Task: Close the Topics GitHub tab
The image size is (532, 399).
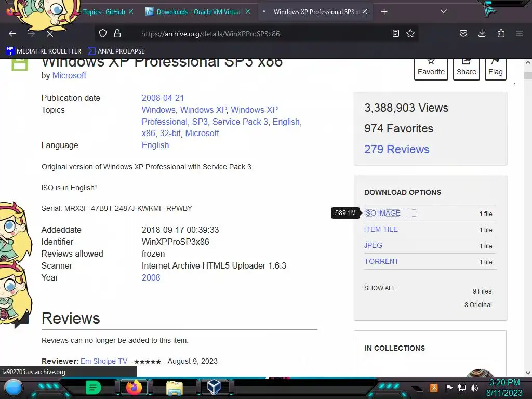Action: tap(130, 11)
